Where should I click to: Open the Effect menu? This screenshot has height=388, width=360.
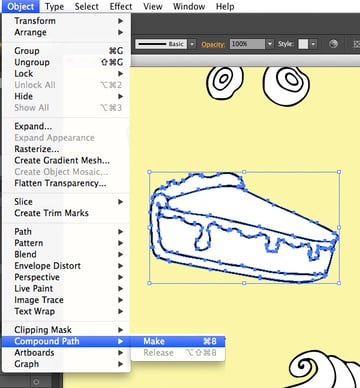coord(121,6)
